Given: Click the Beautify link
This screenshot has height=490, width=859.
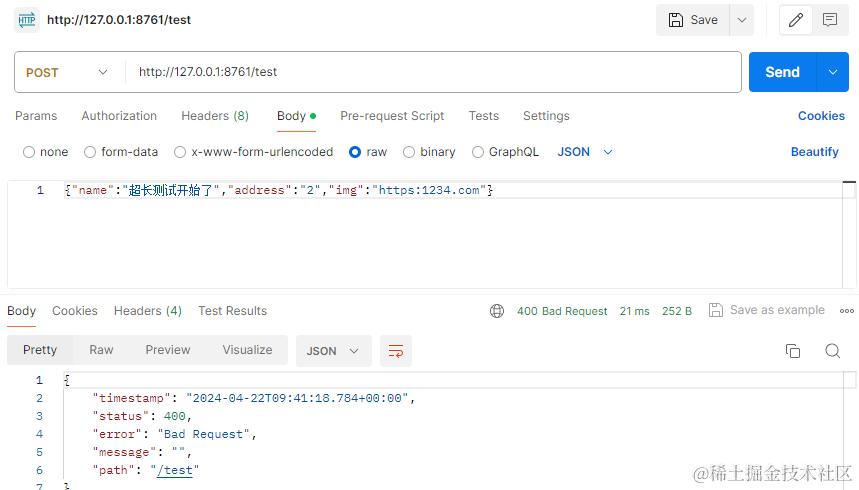Looking at the screenshot, I should point(815,152).
